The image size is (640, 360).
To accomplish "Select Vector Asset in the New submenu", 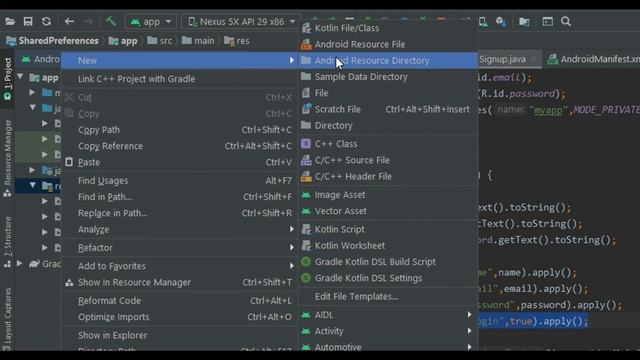I will pyautogui.click(x=388, y=211).
